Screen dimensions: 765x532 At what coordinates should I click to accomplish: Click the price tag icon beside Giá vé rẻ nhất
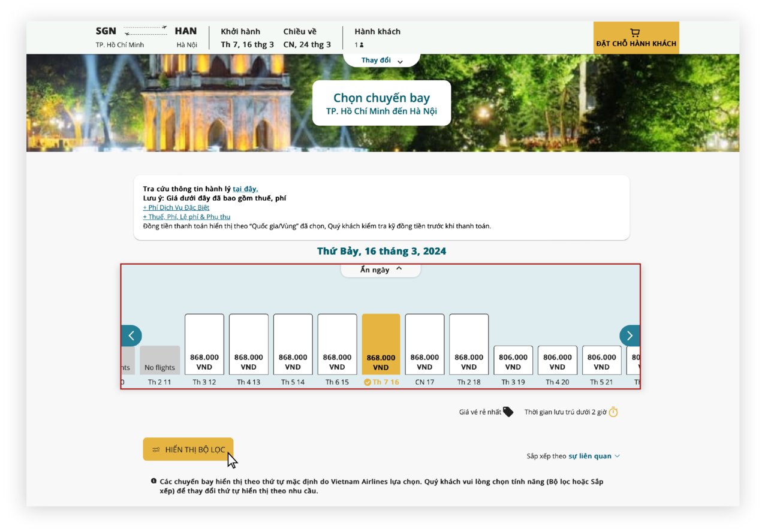[508, 412]
